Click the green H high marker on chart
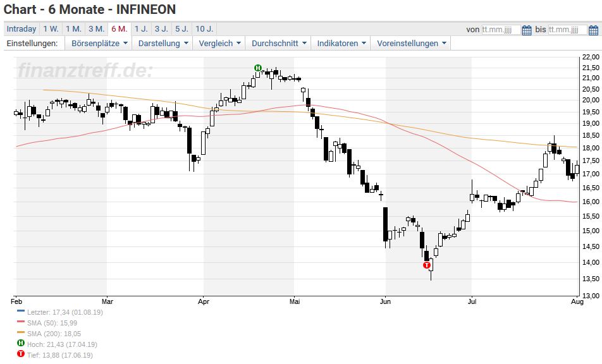602x364 pixels. point(258,68)
